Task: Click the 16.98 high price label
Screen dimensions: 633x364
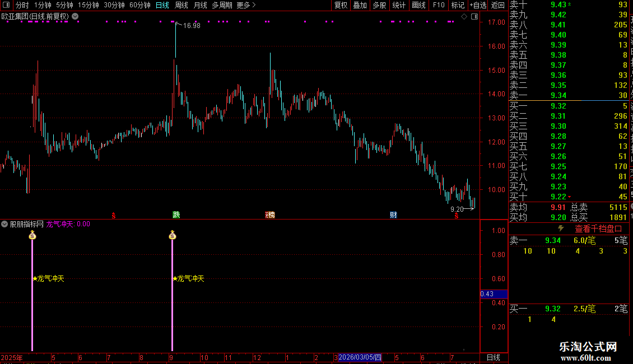Action: 192,25
